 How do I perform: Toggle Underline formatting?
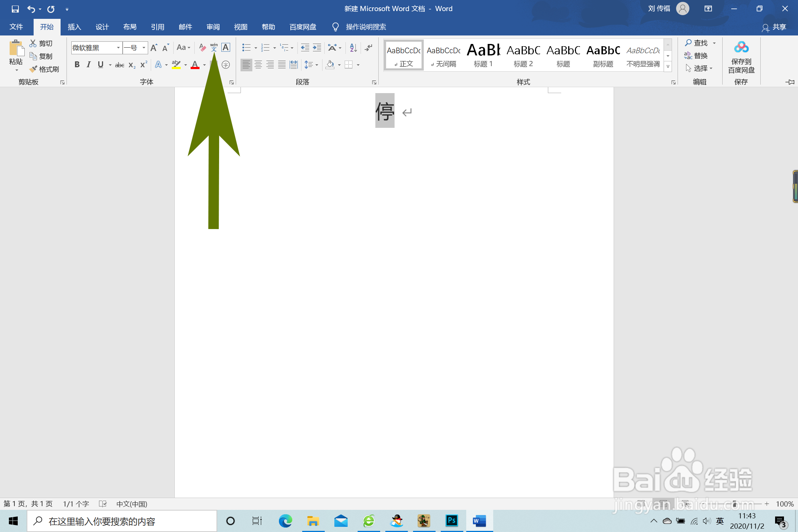(x=100, y=65)
